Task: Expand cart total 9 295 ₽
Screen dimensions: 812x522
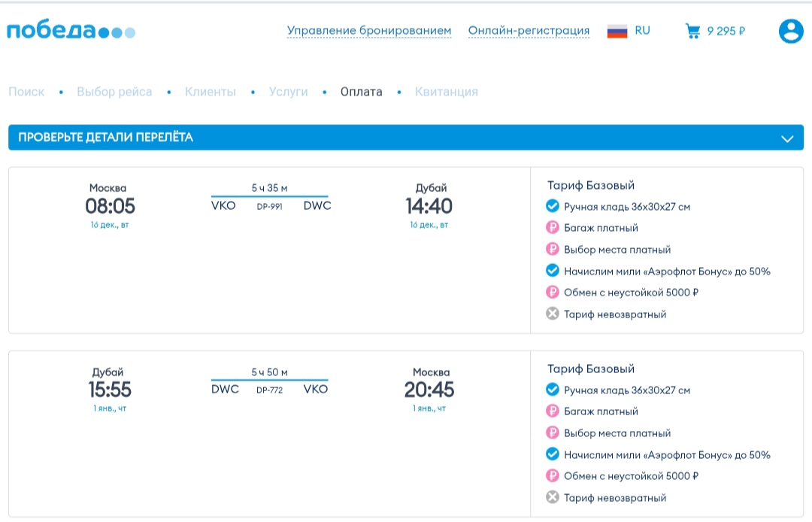Action: pyautogui.click(x=726, y=32)
